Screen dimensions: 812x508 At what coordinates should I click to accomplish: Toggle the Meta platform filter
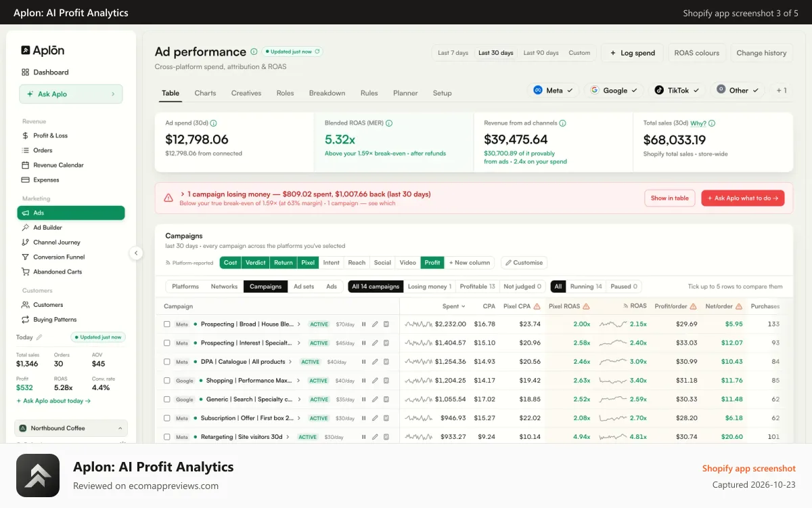(x=554, y=90)
